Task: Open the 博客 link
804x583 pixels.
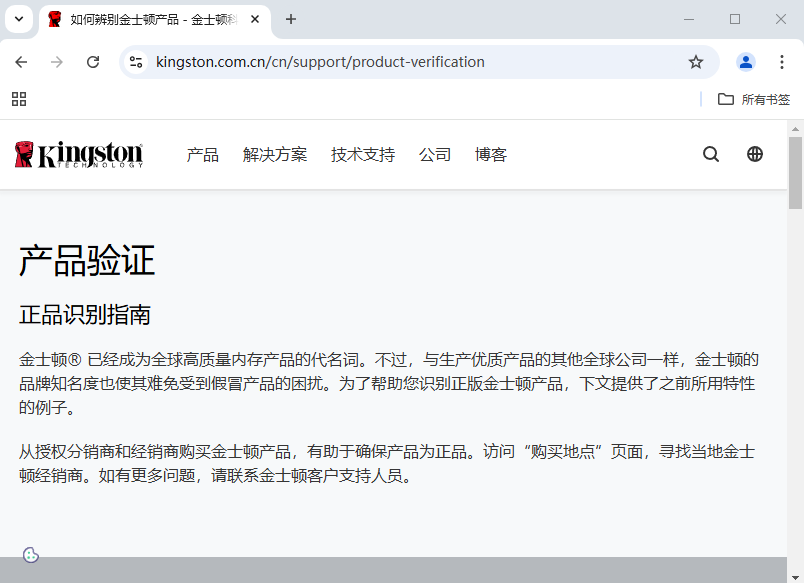Action: pos(491,155)
